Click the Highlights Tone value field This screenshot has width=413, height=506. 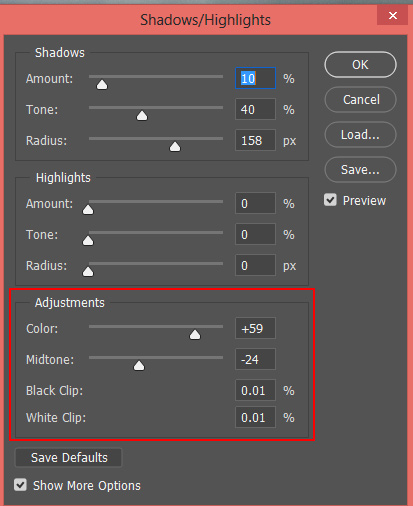click(x=255, y=234)
